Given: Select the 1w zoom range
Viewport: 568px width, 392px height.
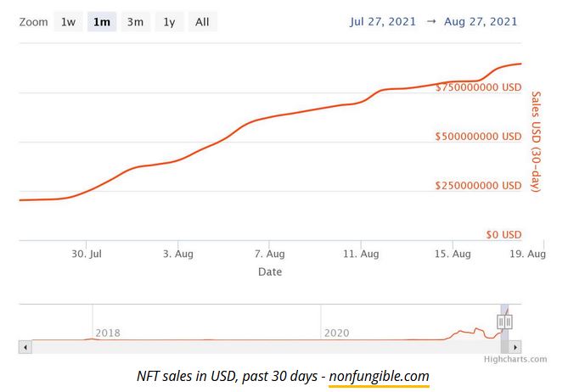Looking at the screenshot, I should coord(68,22).
